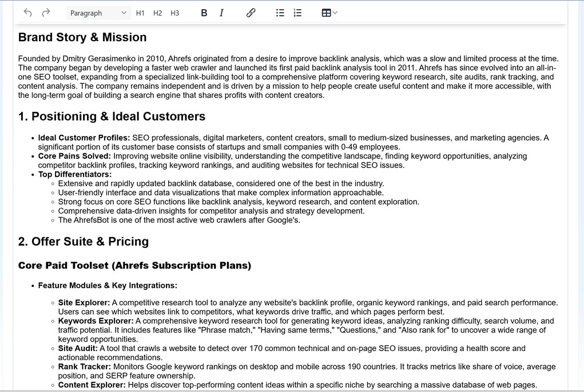Apply Heading 2 with H2 button

click(157, 13)
